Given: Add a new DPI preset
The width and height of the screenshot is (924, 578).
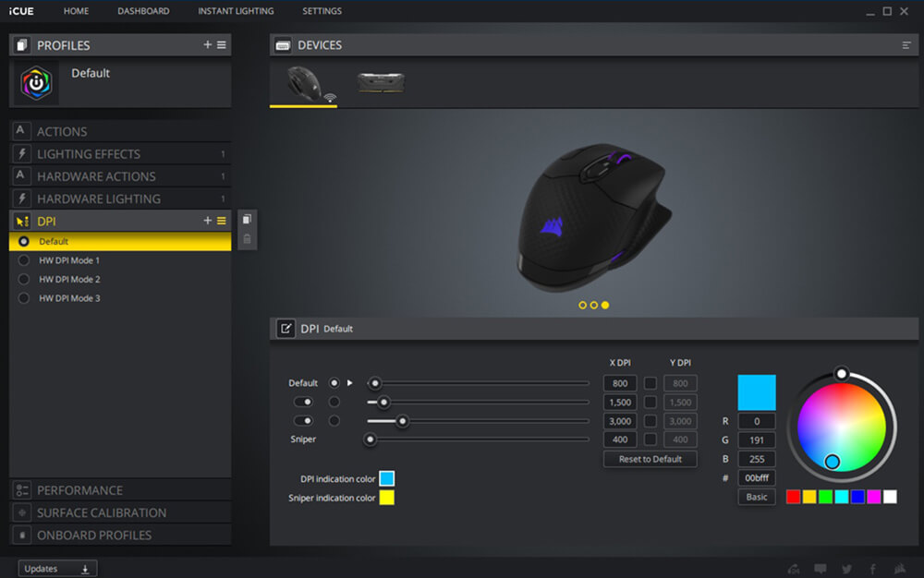Looking at the screenshot, I should [x=207, y=221].
